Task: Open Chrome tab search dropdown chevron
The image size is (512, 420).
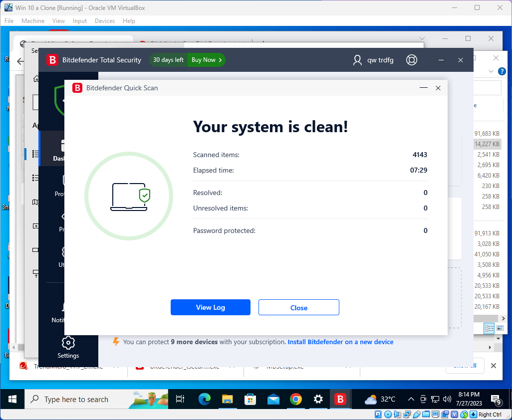Action: pyautogui.click(x=422, y=38)
